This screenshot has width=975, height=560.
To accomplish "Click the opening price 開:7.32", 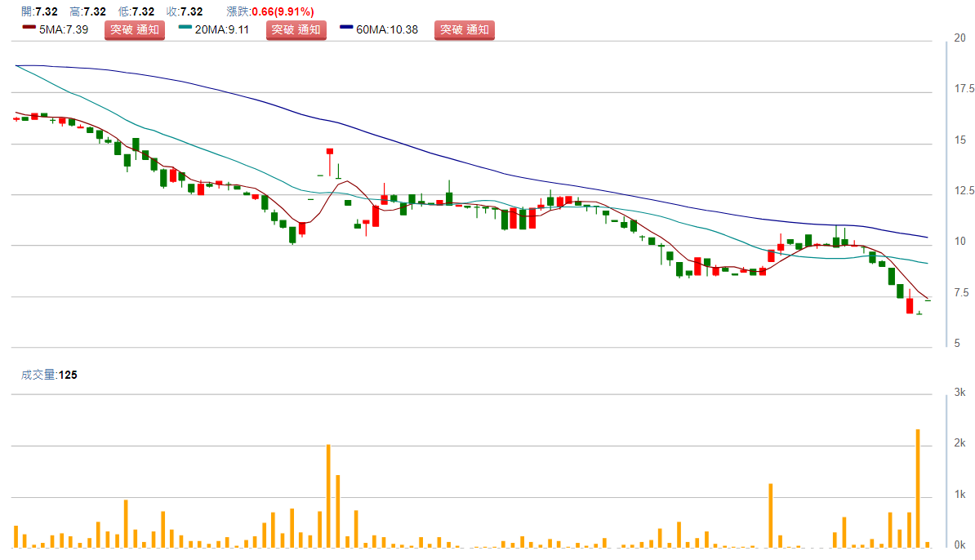I will [39, 11].
